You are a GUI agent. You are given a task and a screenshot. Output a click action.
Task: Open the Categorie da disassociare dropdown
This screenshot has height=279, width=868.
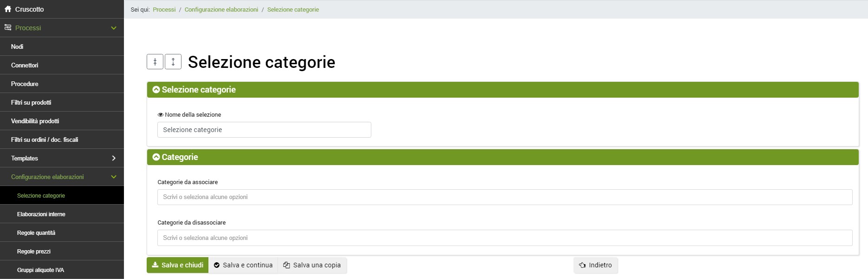505,238
